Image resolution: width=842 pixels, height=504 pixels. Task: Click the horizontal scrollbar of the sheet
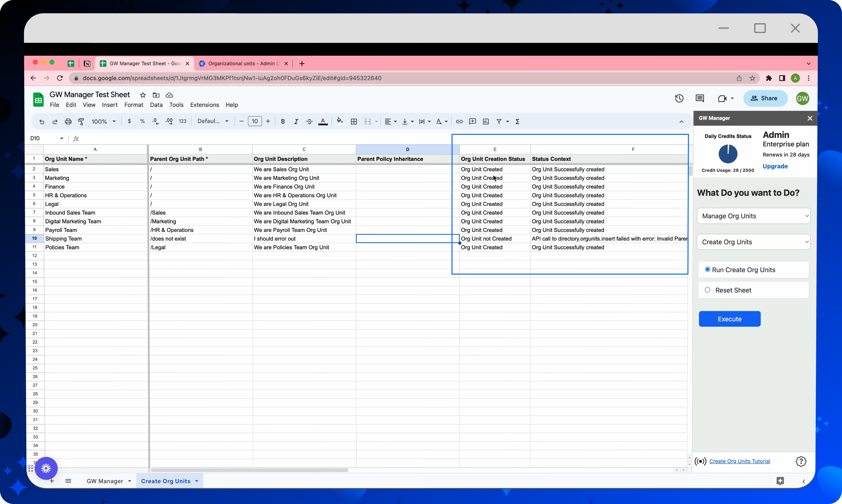click(249, 470)
